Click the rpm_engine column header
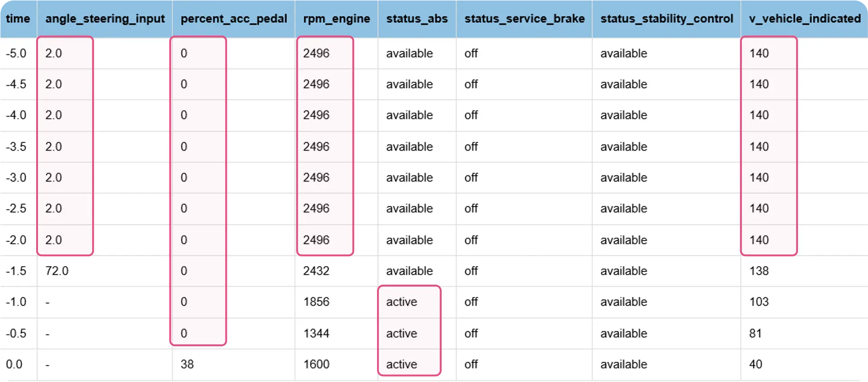Viewport: 868px width, 382px height. click(x=336, y=19)
